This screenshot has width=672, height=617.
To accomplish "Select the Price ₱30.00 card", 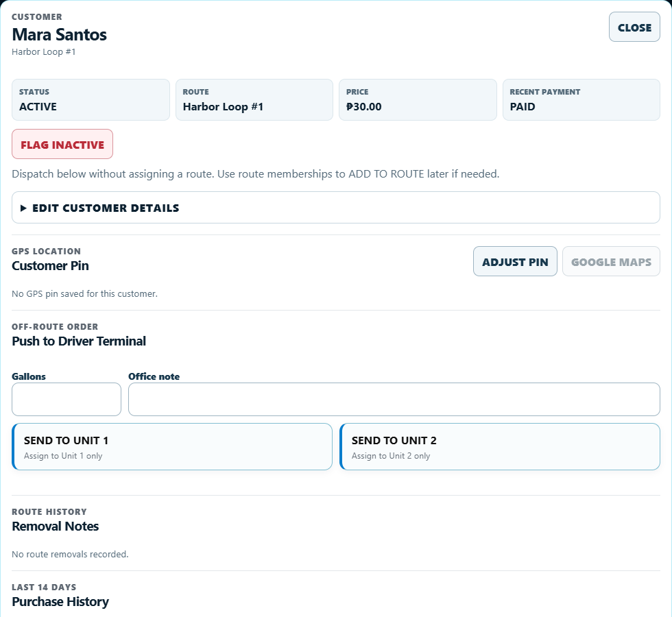I will (x=418, y=99).
